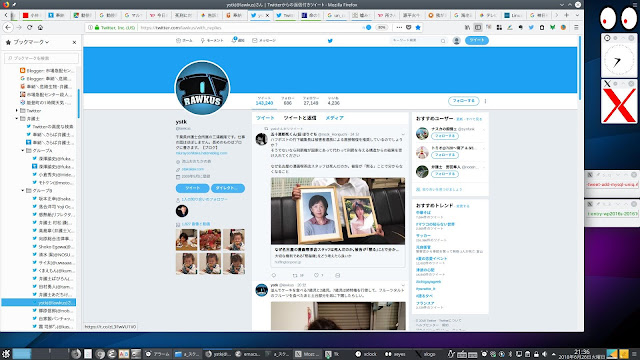Viewport: 640px width, 360px height.
Task: Toggle the sidebar toolbar icon
Action: (478, 27)
